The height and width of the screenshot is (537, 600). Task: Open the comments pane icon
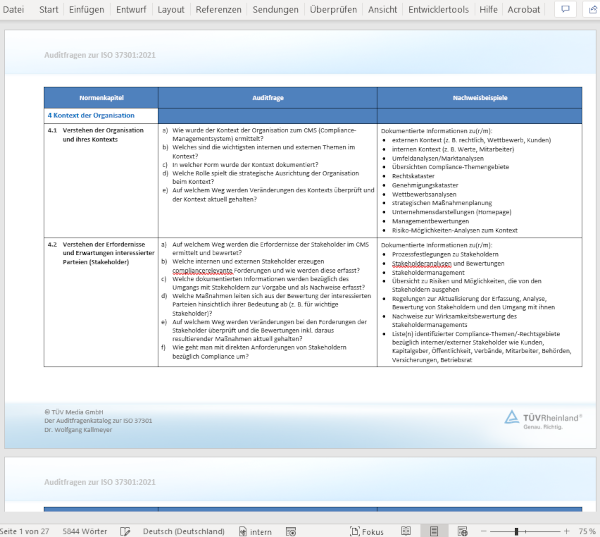(565, 10)
